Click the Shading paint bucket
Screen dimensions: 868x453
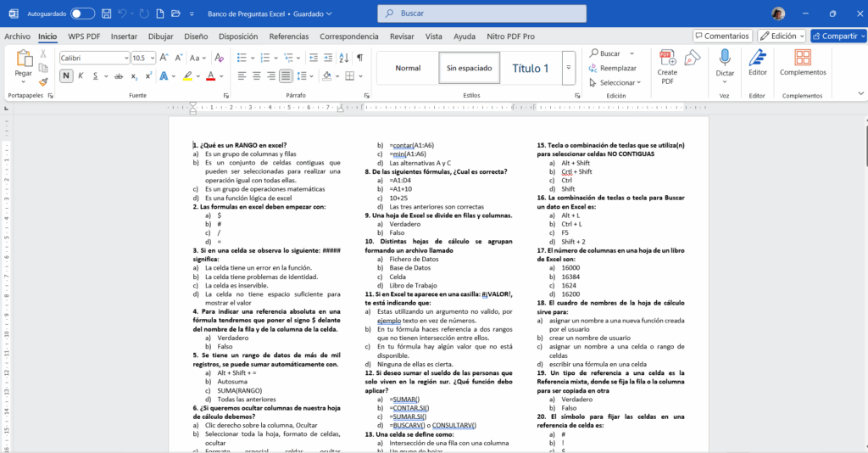326,75
